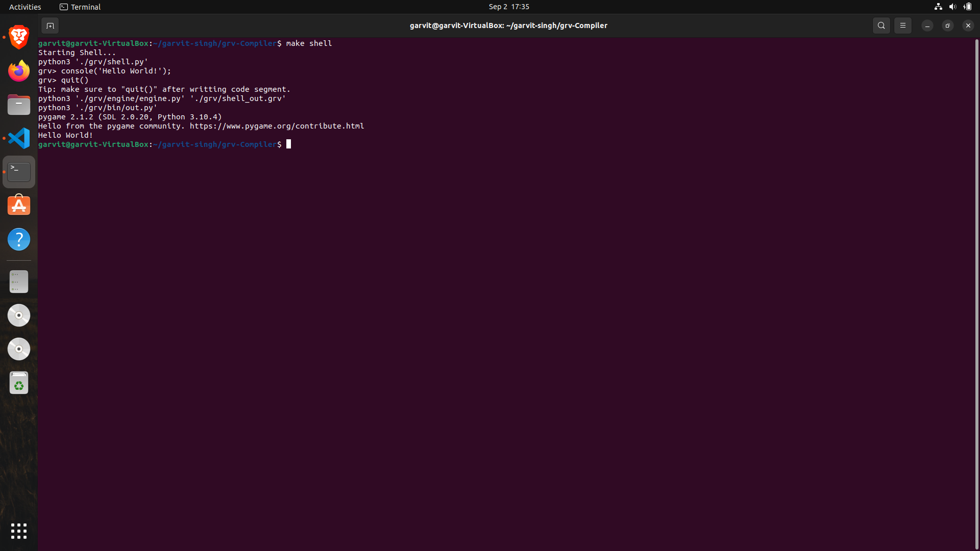Launch Firefox from the dock
980x551 pixels.
(19, 70)
